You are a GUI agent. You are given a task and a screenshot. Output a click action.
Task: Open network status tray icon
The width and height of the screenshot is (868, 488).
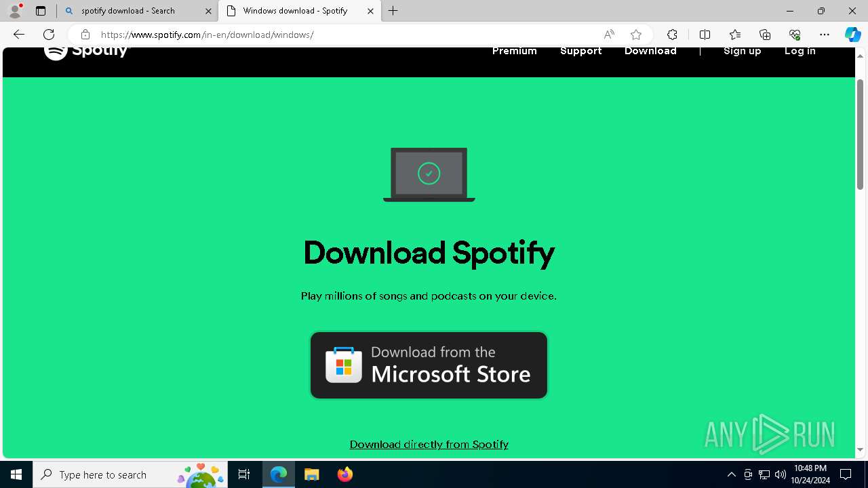(x=764, y=474)
